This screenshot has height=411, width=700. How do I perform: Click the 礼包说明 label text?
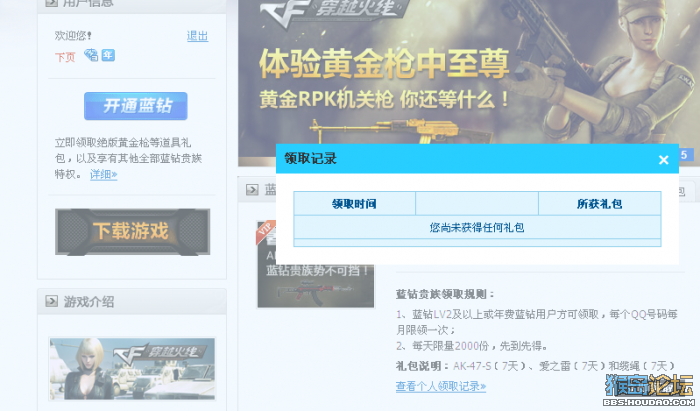pyautogui.click(x=422, y=366)
